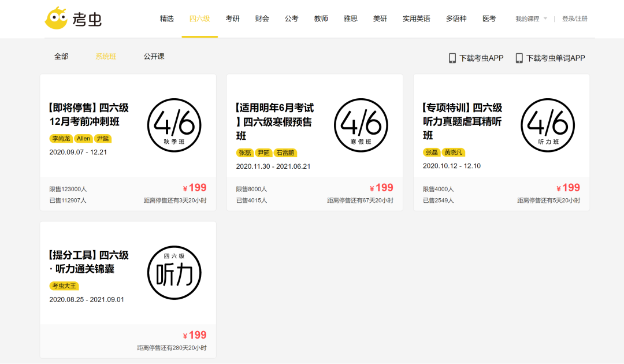The image size is (624, 364).
Task: Click the 精选 menu item
Action: coord(167,18)
